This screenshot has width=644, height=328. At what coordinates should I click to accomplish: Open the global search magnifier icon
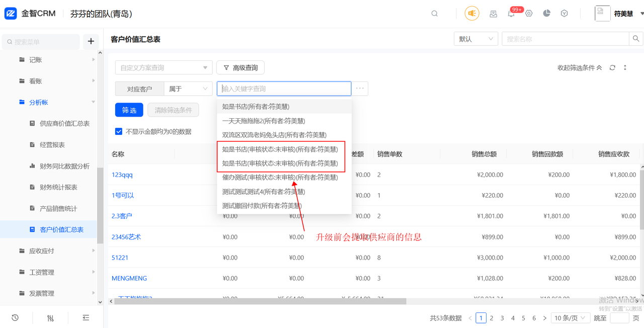[435, 14]
